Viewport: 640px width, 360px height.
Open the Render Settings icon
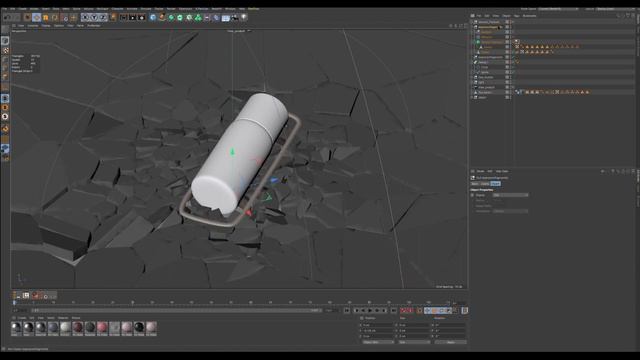pyautogui.click(x=142, y=18)
